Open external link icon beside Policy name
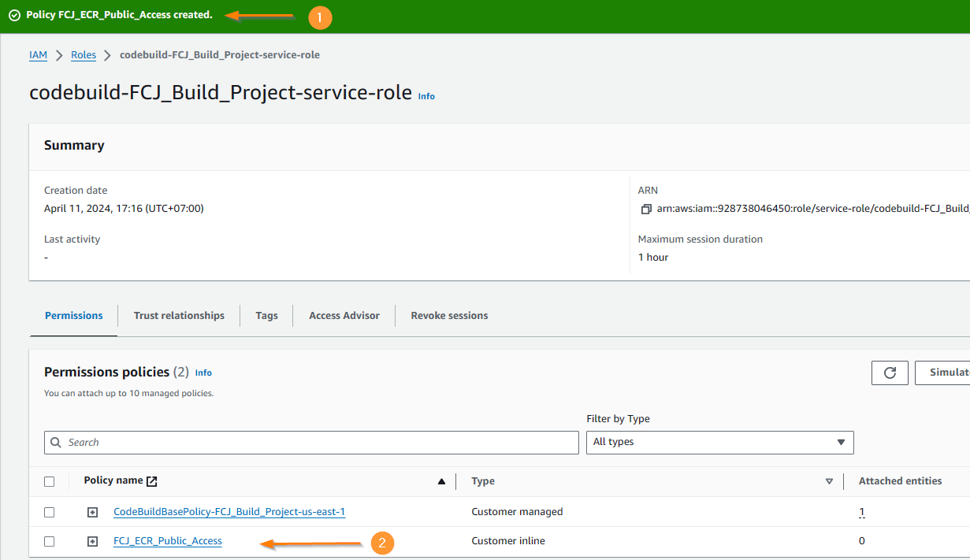The height and width of the screenshot is (560, 970). click(x=152, y=481)
